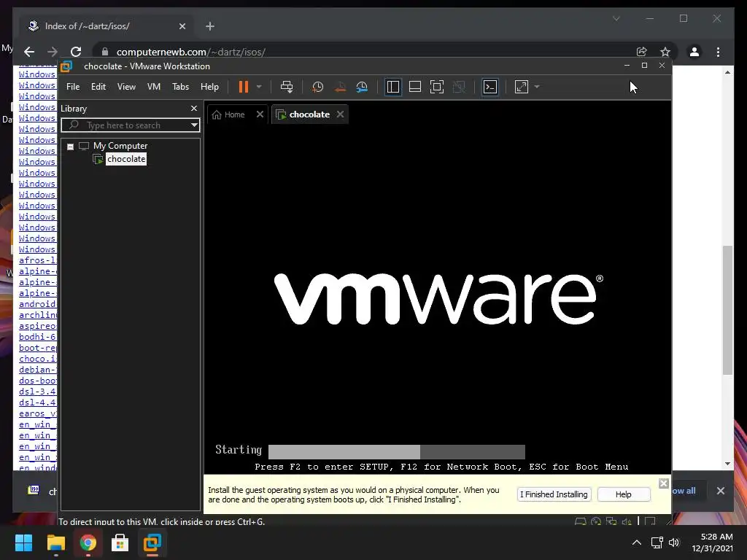The image size is (747, 560).
Task: Click the Chrome page vertical scrollbar thumb
Action: pyautogui.click(x=727, y=309)
